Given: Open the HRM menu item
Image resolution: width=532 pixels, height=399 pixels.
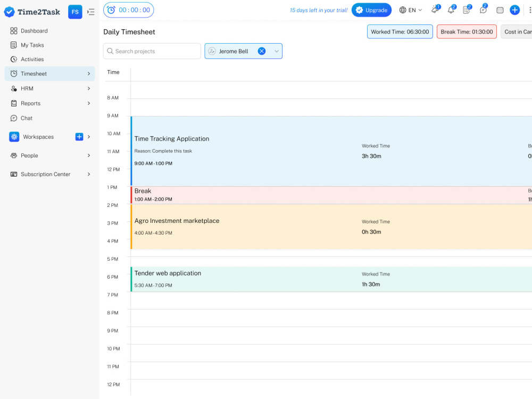Looking at the screenshot, I should (49, 88).
